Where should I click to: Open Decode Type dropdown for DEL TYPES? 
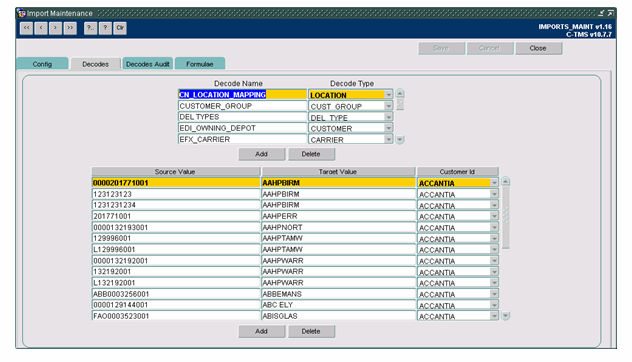pos(389,117)
